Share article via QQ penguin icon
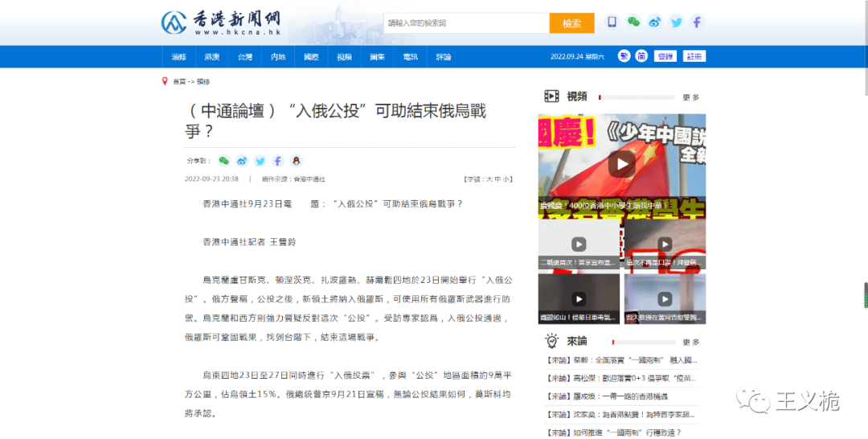This screenshot has width=868, height=439. [x=296, y=161]
